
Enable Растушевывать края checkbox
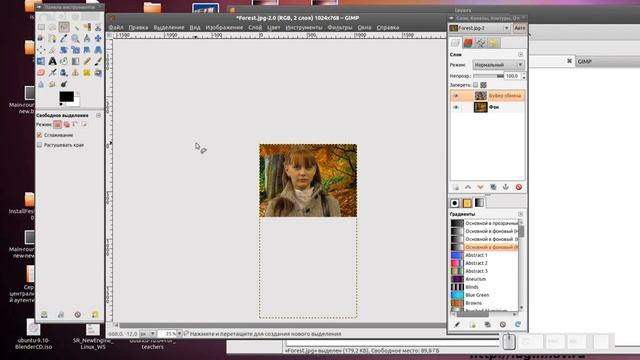click(40, 145)
